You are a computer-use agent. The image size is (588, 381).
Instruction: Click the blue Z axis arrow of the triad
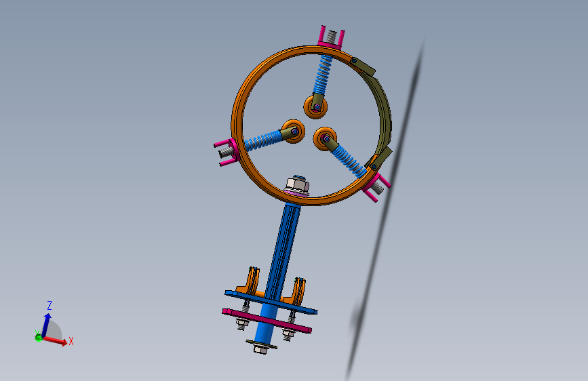coord(47,325)
